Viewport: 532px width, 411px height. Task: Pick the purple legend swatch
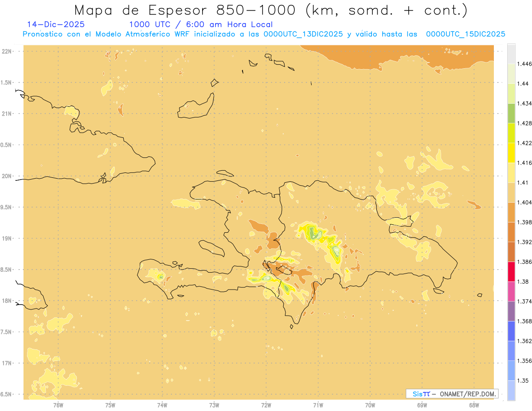click(x=511, y=311)
